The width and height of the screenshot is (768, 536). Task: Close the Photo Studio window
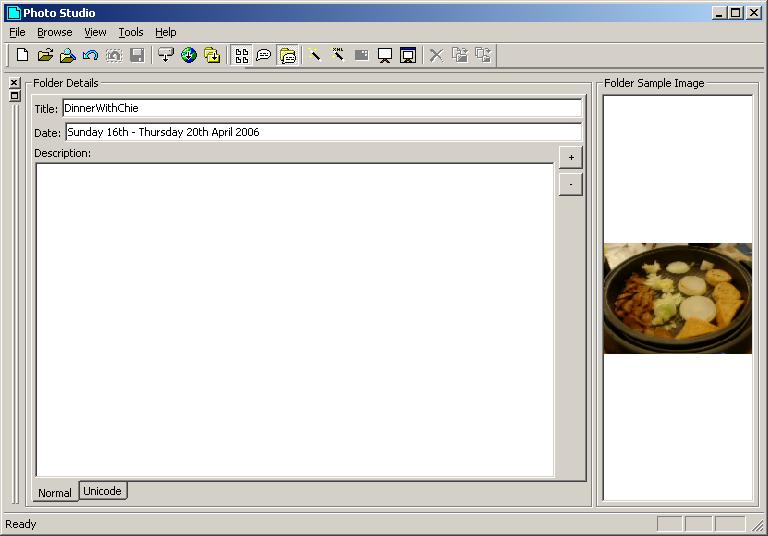[x=754, y=13]
